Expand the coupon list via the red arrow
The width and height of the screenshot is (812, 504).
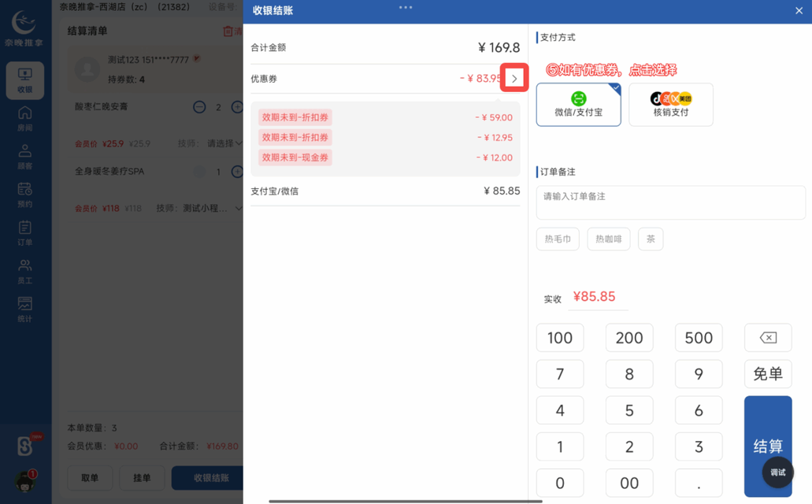[x=514, y=79]
